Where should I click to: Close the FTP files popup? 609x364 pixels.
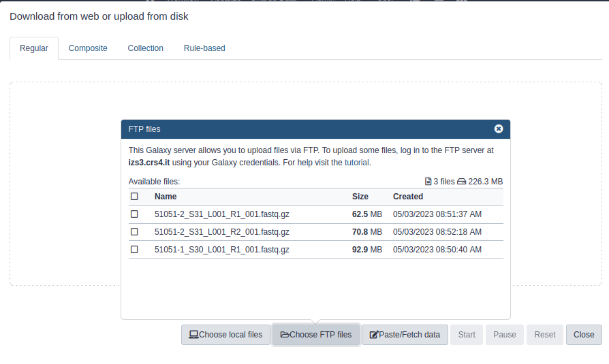[499, 129]
